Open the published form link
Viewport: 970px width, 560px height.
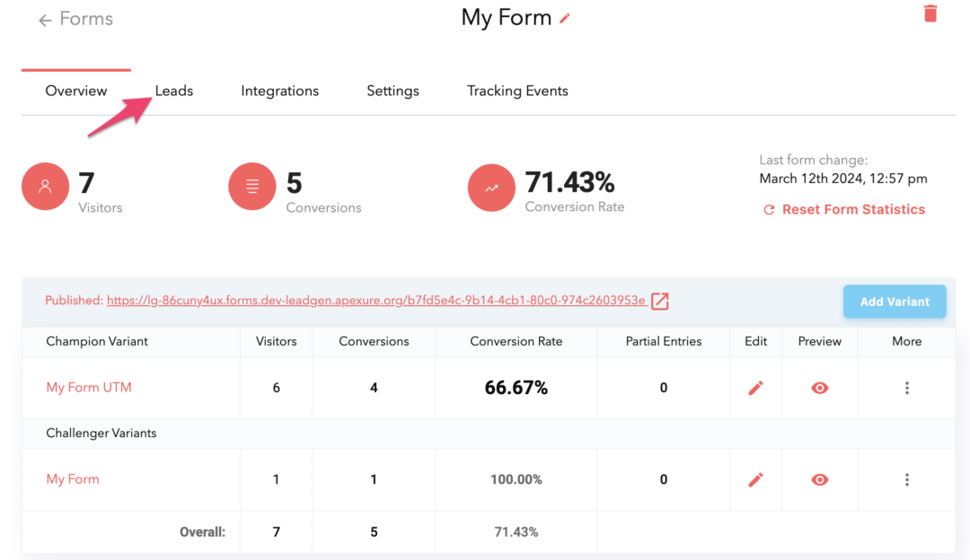point(377,301)
